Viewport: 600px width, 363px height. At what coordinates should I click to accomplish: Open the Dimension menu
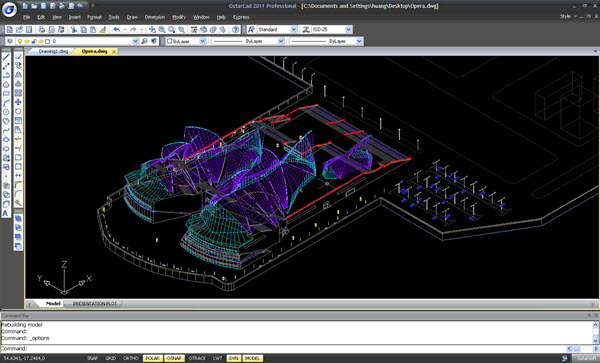155,17
